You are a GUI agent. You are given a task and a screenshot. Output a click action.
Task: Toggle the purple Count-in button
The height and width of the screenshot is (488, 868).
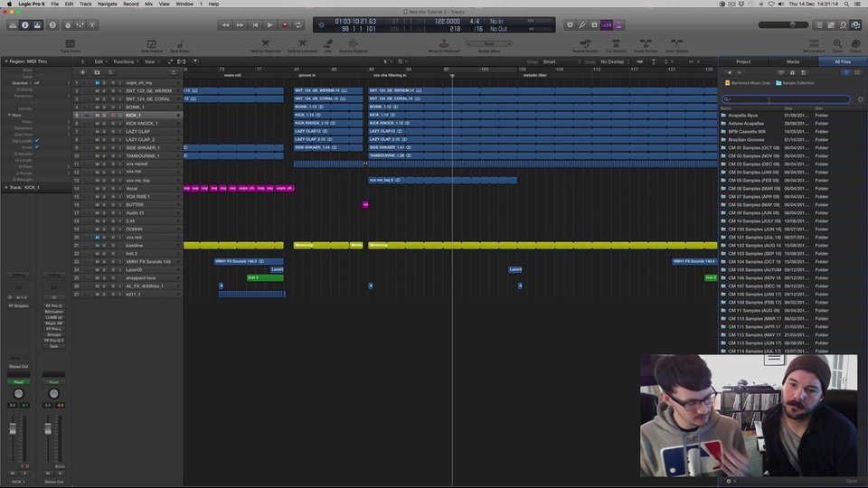click(607, 25)
